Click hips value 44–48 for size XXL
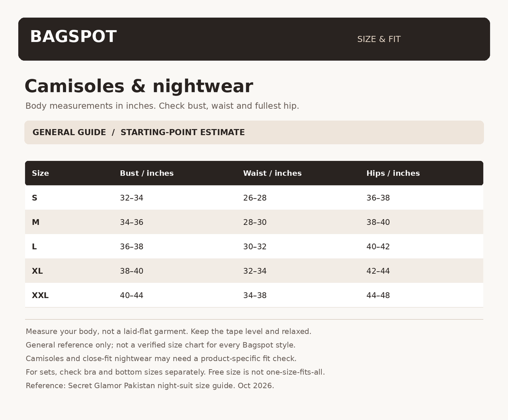 coord(378,296)
